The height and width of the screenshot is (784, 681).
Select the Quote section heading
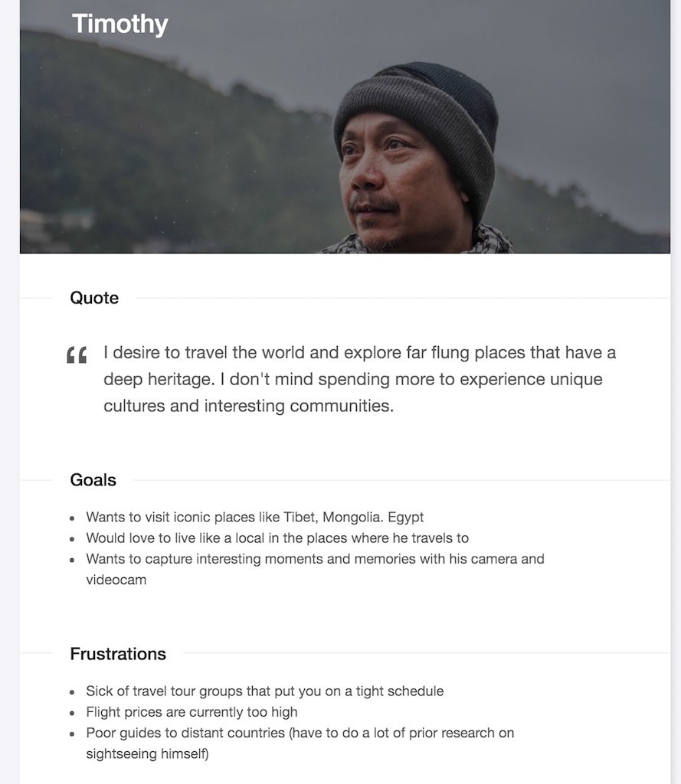click(x=94, y=298)
